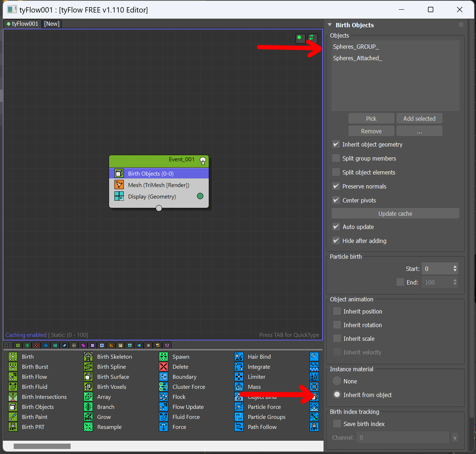Disable the Preserve normals checkbox

pyautogui.click(x=336, y=186)
